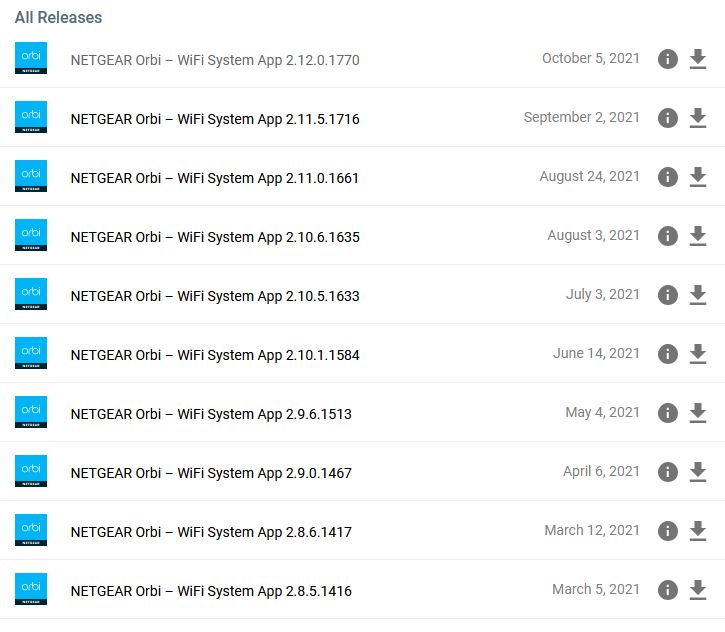The height and width of the screenshot is (632, 725).
Task: Show info for version 2.12.0.1770
Action: 668,59
